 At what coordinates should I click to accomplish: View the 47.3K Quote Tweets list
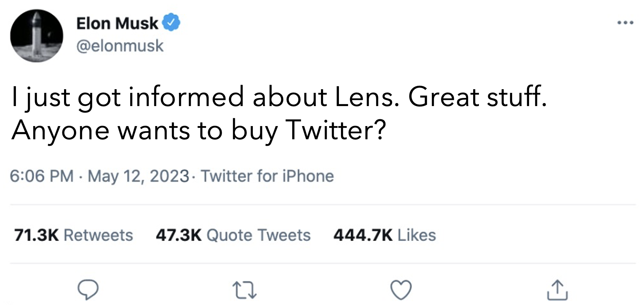(233, 235)
